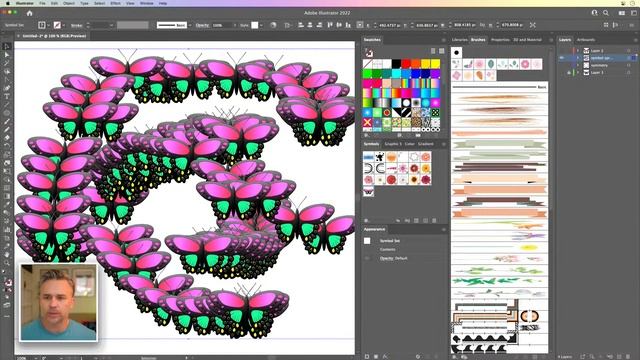The image size is (640, 360).
Task: Open the Apple menu
Action: click(7, 3)
